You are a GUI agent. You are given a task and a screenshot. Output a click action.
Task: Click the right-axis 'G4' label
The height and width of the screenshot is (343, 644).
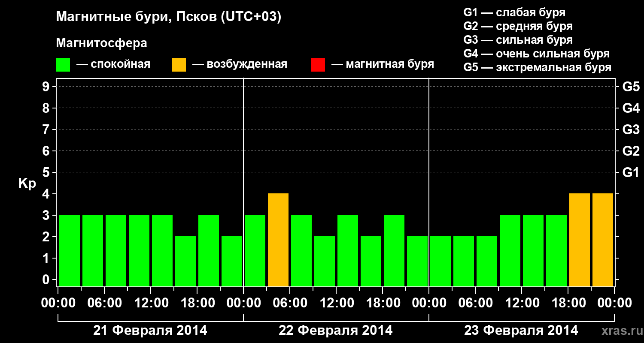coord(631,108)
